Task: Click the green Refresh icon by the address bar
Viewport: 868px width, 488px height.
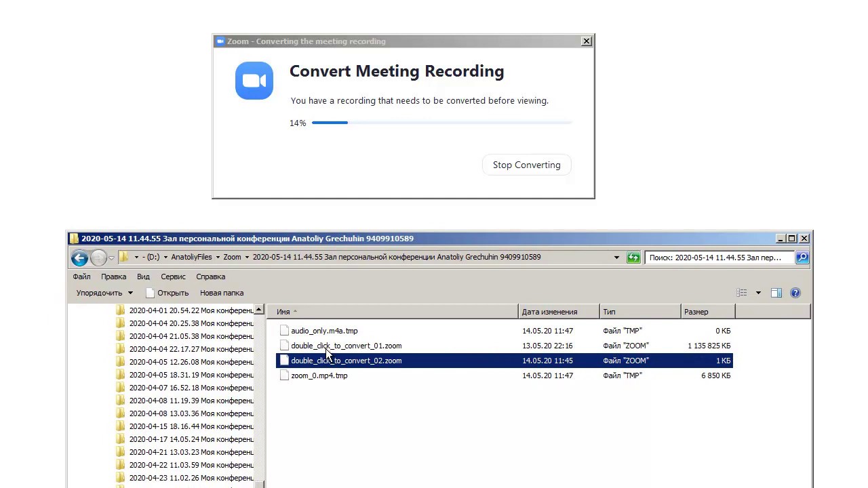Action: (x=633, y=258)
